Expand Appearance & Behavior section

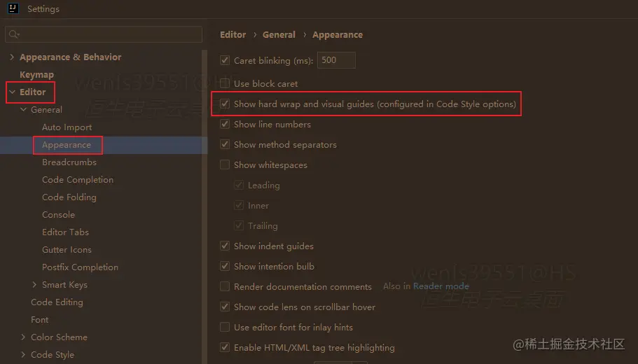click(x=12, y=57)
